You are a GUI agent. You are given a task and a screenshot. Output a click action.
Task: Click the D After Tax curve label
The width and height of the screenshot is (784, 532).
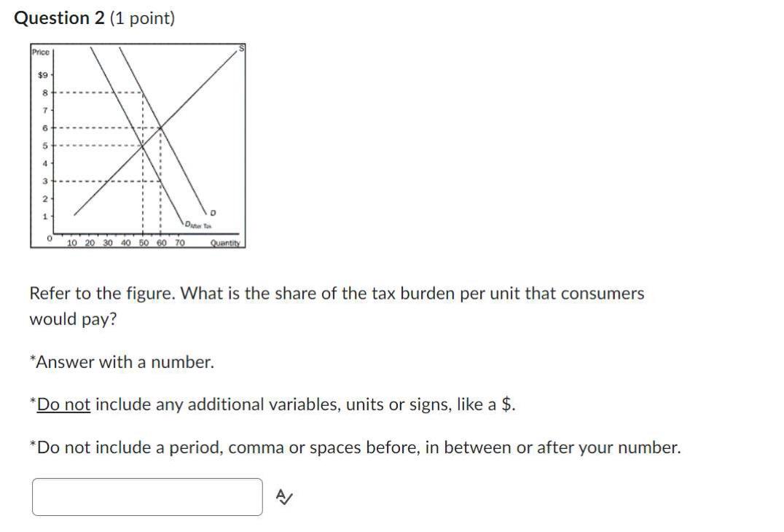(198, 224)
